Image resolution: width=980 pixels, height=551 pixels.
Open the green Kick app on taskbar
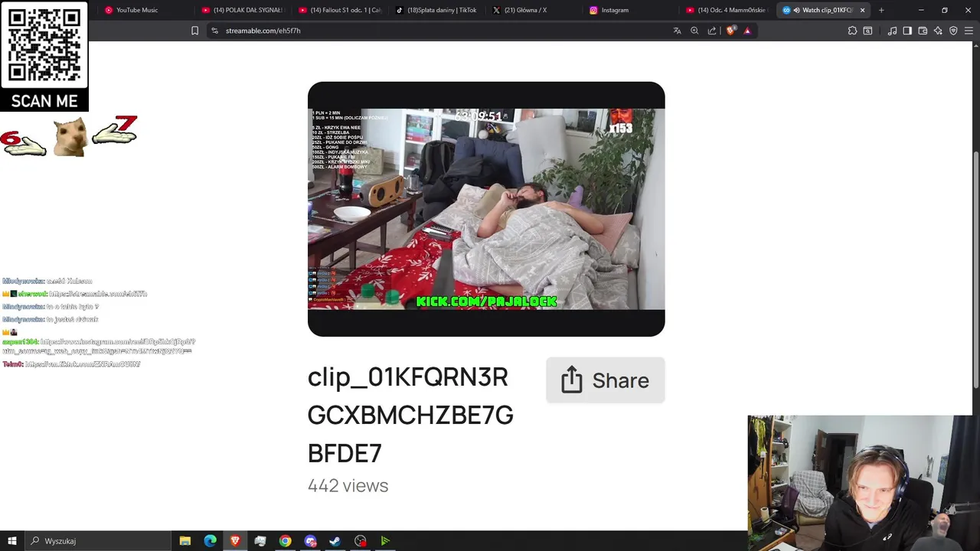click(x=385, y=541)
